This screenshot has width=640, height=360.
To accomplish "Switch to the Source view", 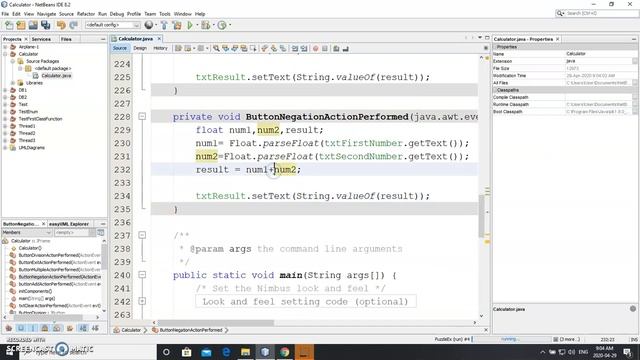I will (120, 48).
